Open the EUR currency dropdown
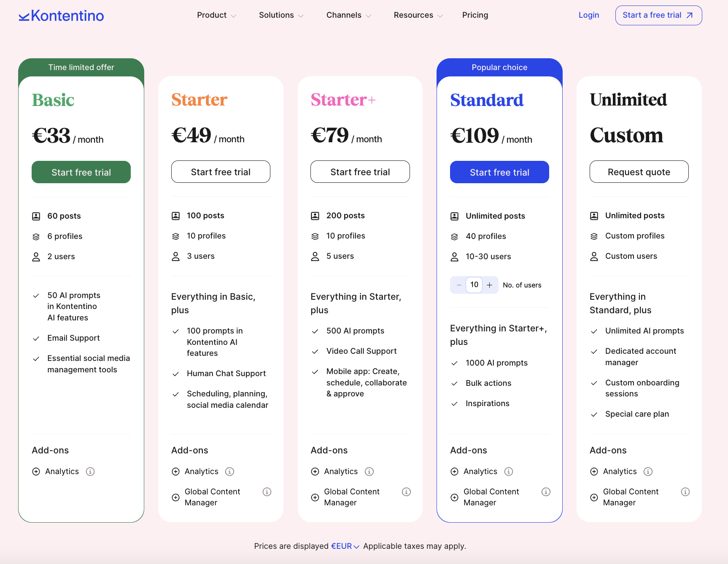This screenshot has width=728, height=564. pos(345,546)
